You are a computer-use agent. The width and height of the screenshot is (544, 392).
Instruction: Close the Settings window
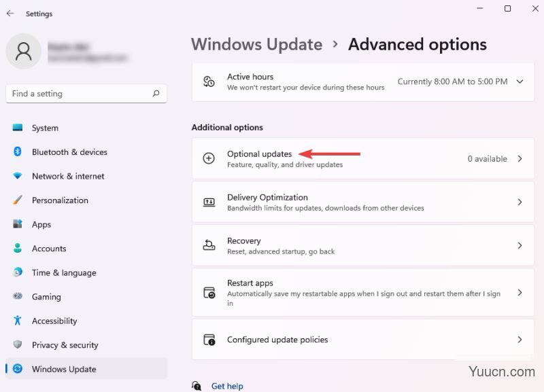[535, 8]
